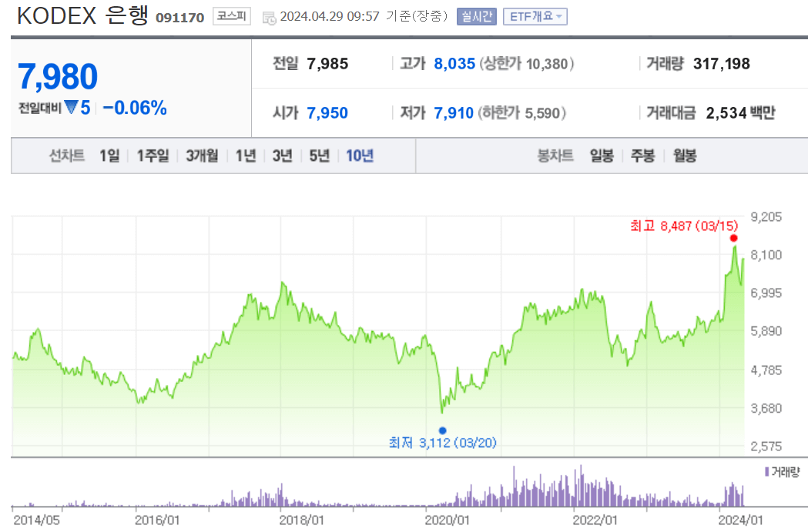This screenshot has height=532, width=808.
Task: Click the 2024/01 x-axis label
Action: 741,520
